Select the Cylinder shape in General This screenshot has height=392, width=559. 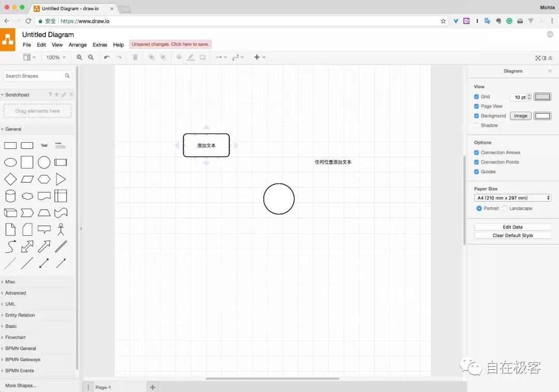click(10, 196)
